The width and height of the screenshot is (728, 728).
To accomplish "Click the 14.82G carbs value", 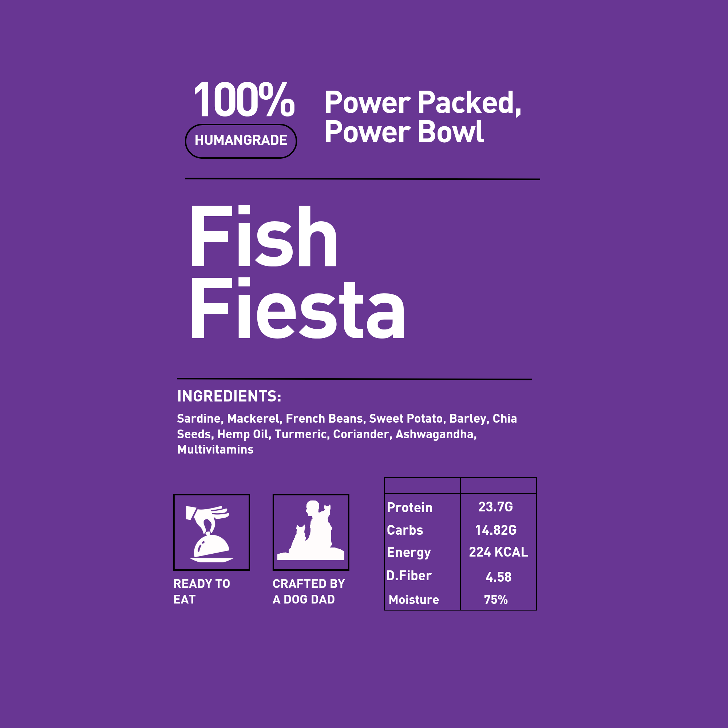I will click(x=495, y=530).
